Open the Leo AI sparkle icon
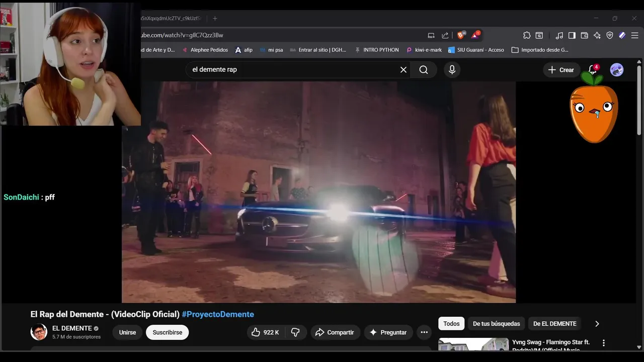 (597, 35)
